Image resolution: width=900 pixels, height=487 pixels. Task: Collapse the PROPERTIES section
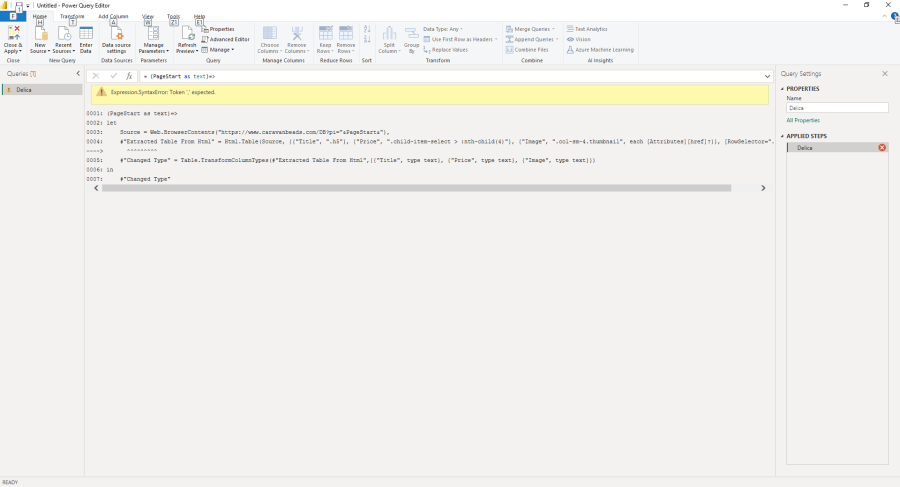pyautogui.click(x=782, y=89)
